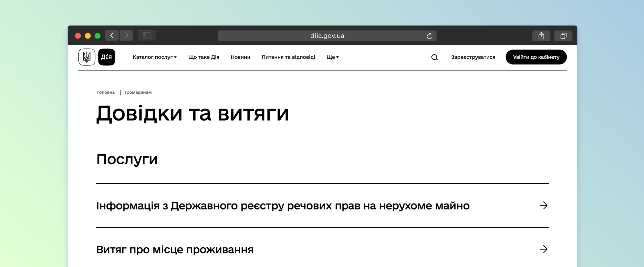Click arrow beside Витяг про місце проживання
The height and width of the screenshot is (267, 644).
(x=543, y=249)
